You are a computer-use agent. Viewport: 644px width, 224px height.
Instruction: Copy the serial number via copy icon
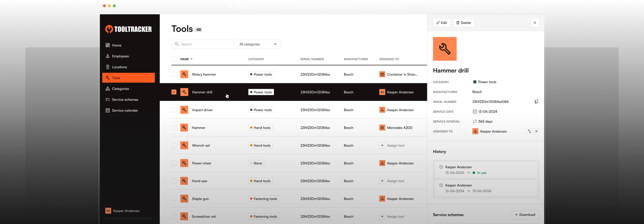point(536,102)
